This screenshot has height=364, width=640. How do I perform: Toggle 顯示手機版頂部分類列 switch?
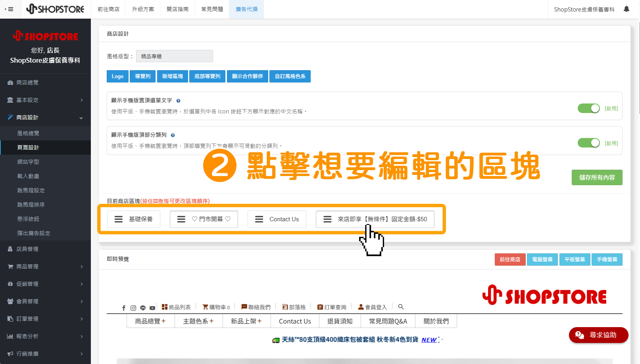pyautogui.click(x=588, y=143)
